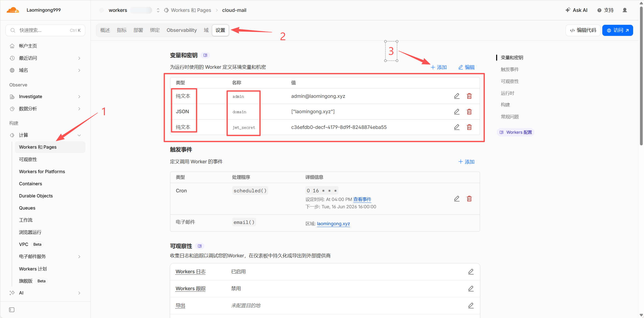
Task: Click the Cloudflare logo icon
Action: pyautogui.click(x=13, y=10)
